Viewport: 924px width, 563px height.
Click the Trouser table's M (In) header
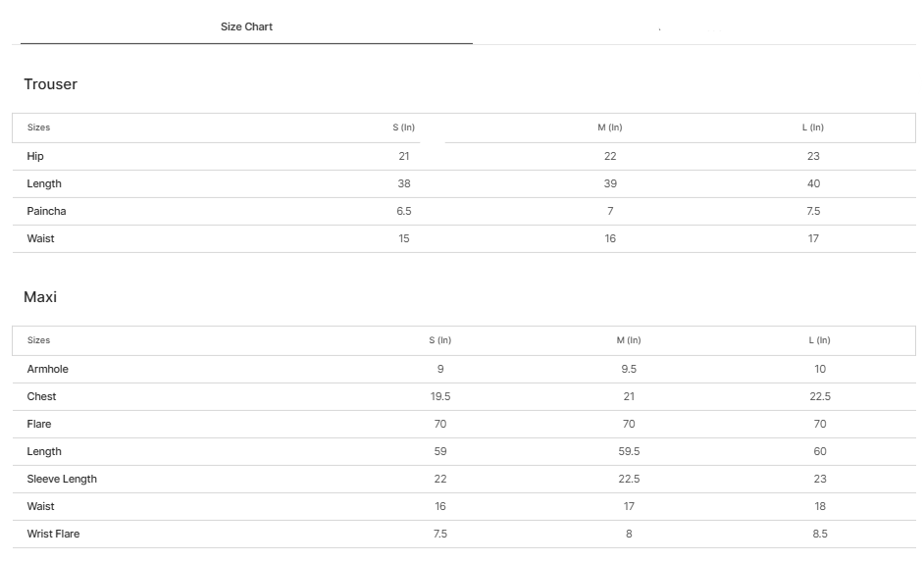coord(610,128)
